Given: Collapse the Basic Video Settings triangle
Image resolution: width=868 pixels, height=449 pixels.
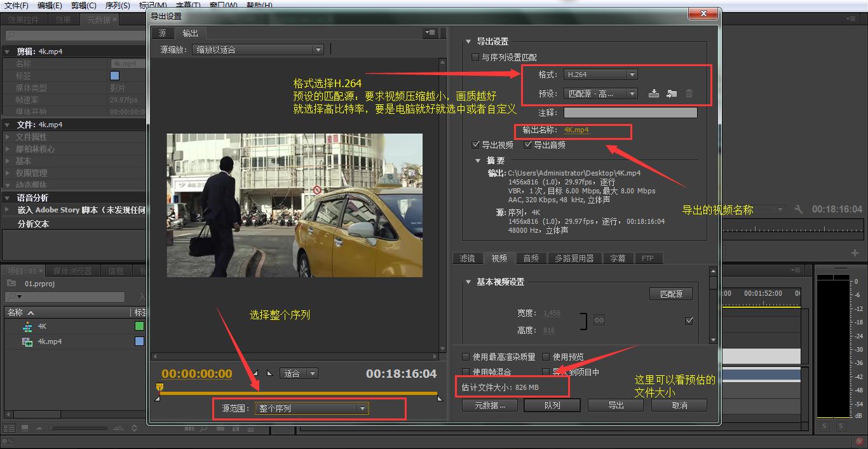Looking at the screenshot, I should [x=468, y=282].
